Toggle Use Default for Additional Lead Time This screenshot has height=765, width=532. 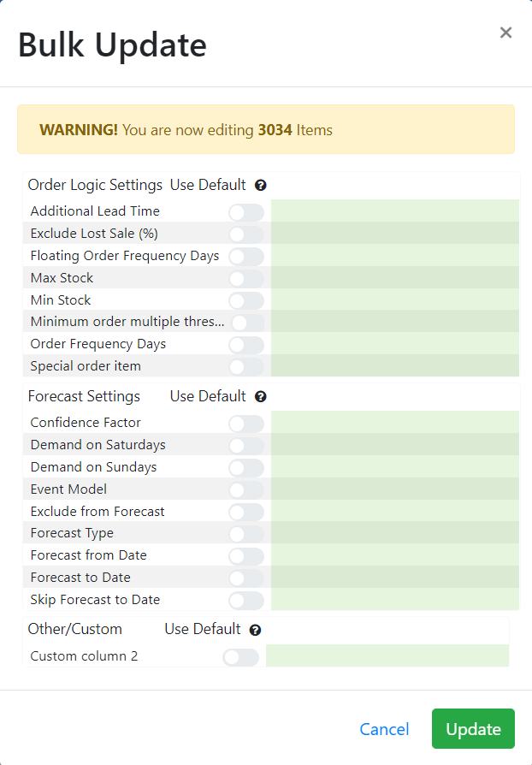point(246,211)
